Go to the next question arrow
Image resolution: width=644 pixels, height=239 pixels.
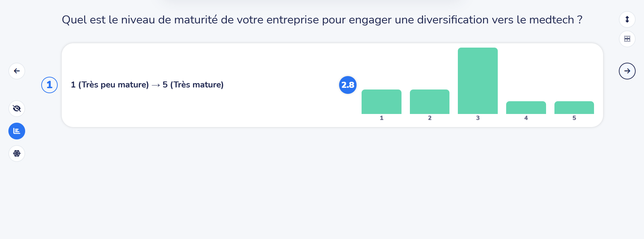coord(627,71)
